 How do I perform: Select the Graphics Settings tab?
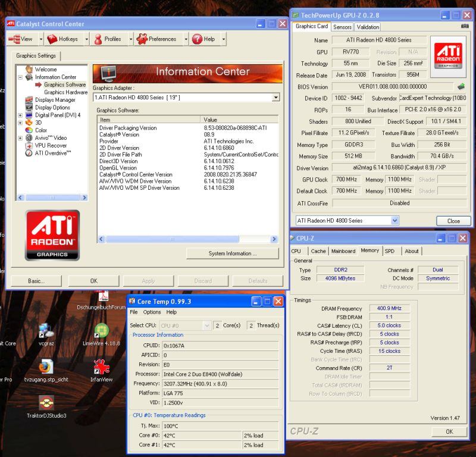[x=36, y=55]
